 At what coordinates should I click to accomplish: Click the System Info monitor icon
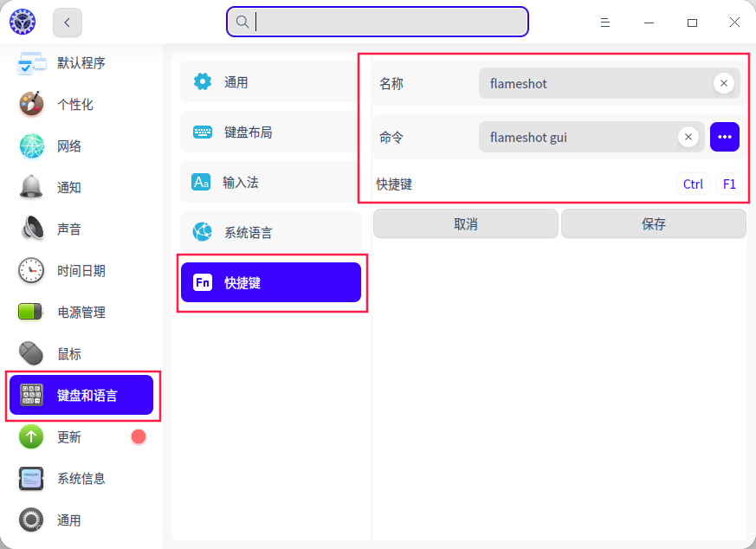(x=31, y=479)
